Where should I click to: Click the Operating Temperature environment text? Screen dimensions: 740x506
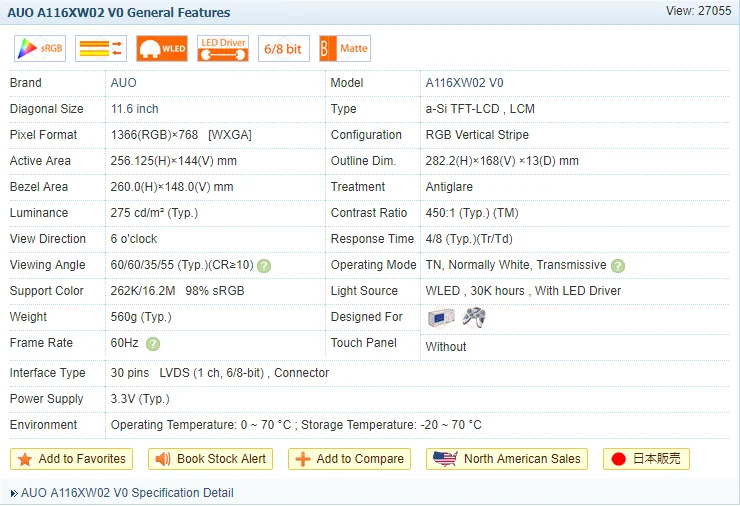point(296,425)
